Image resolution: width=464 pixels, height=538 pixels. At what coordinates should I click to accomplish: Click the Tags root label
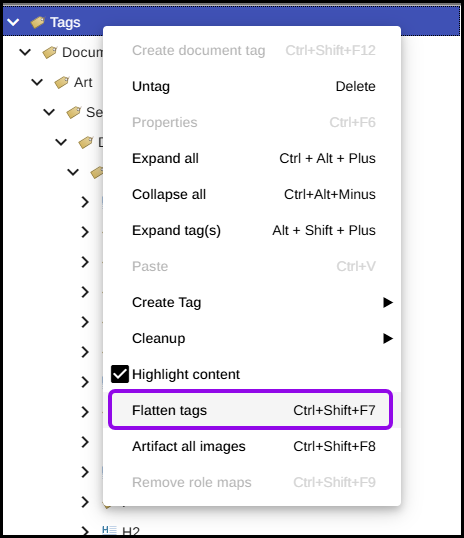pyautogui.click(x=65, y=23)
